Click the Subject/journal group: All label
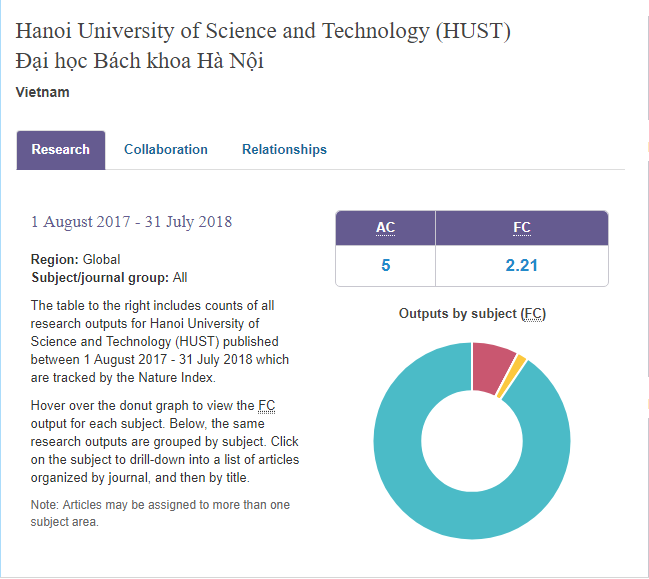This screenshot has width=649, height=579. coord(109,278)
